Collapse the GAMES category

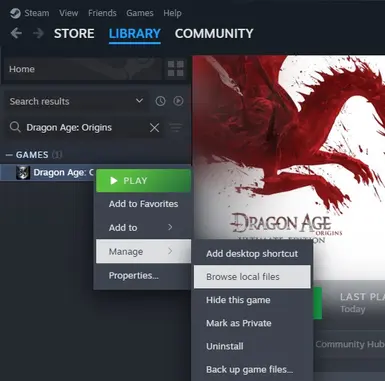[x=9, y=155]
